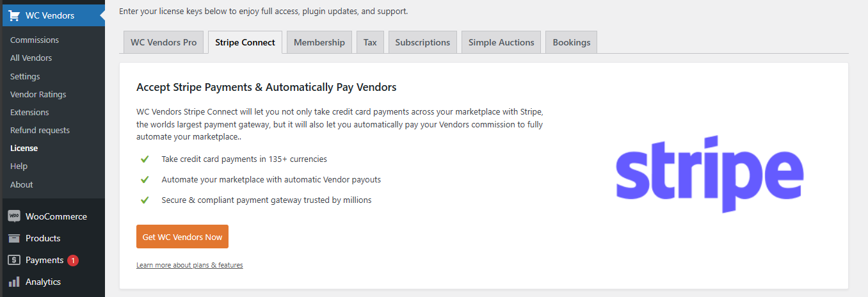Screen dimensions: 868x297
Task: Click the WC Vendors cart icon
Action: [x=14, y=15]
